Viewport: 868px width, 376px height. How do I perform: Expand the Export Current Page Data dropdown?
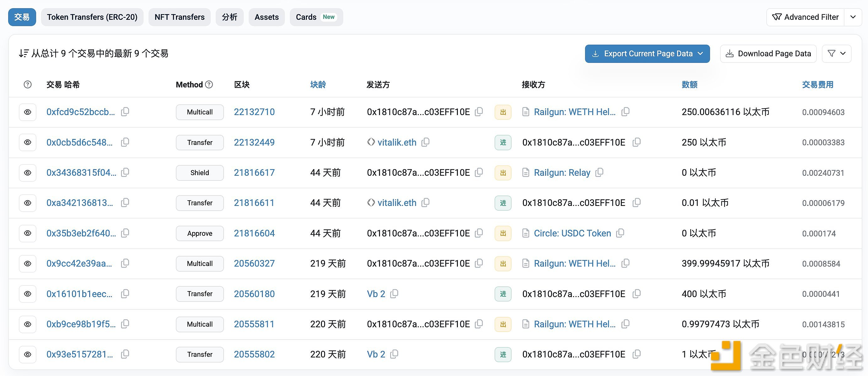701,53
